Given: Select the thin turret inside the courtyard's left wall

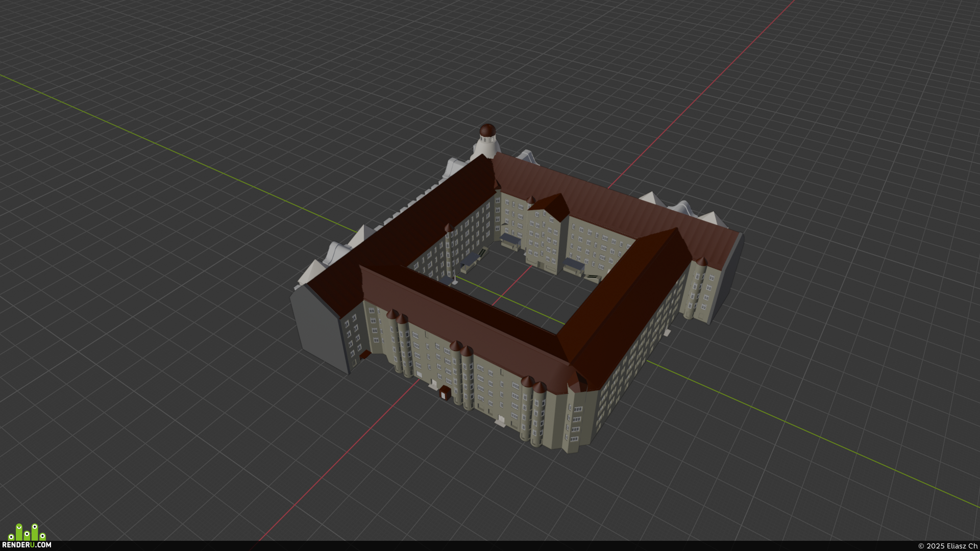Looking at the screenshot, I should 449,250.
